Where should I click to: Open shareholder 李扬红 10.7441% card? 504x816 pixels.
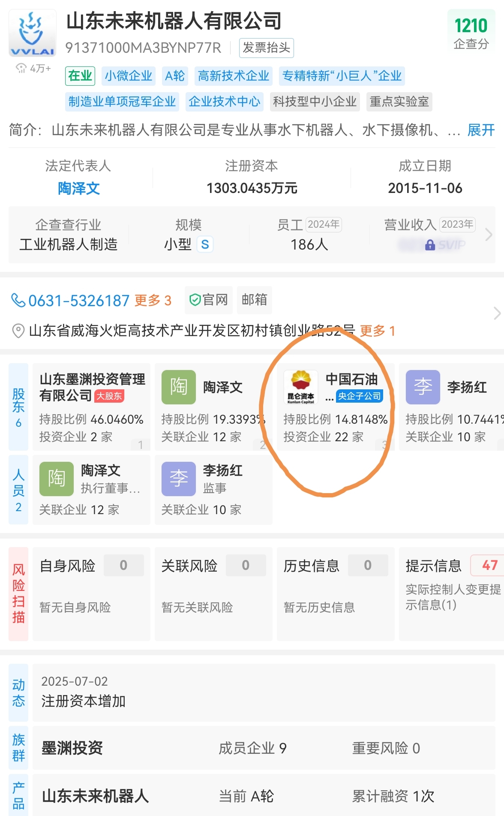[x=452, y=407]
